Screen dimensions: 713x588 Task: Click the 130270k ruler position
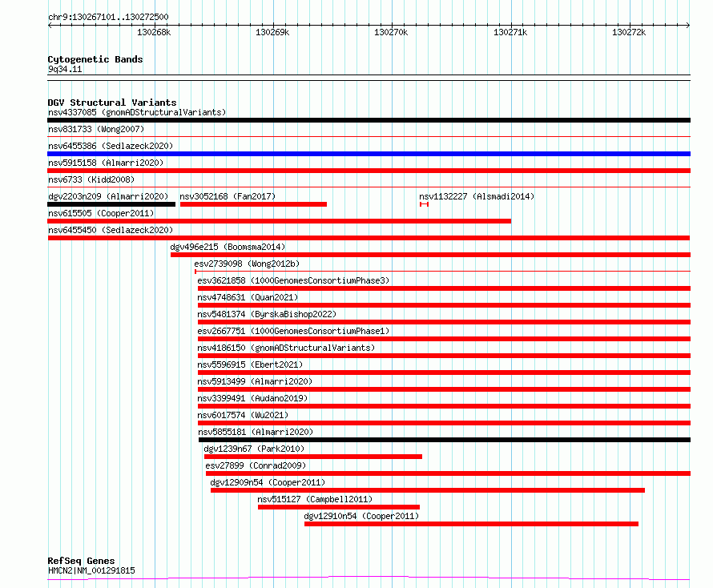pyautogui.click(x=391, y=32)
